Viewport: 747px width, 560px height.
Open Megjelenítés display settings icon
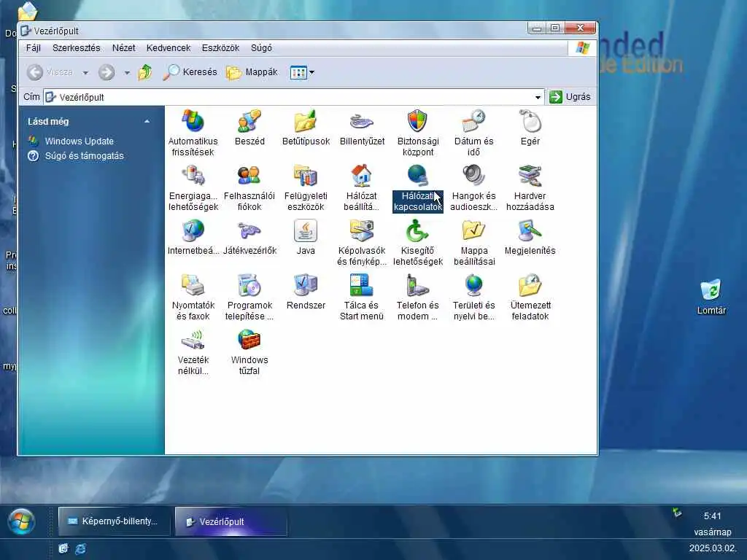point(530,237)
